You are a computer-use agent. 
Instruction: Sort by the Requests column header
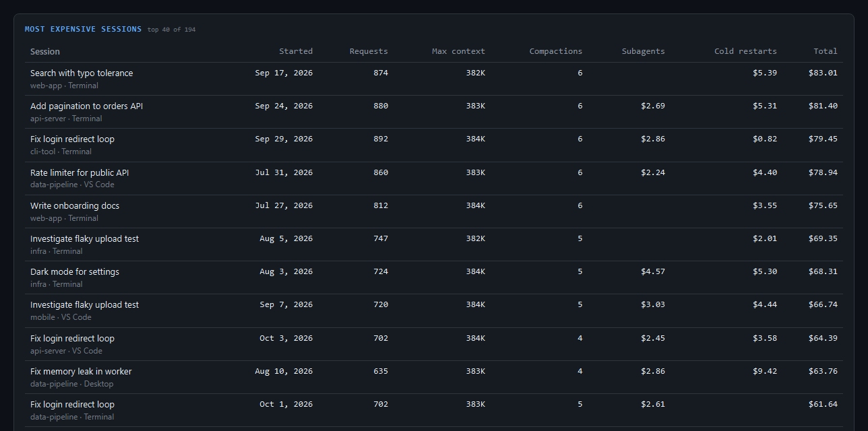[369, 51]
